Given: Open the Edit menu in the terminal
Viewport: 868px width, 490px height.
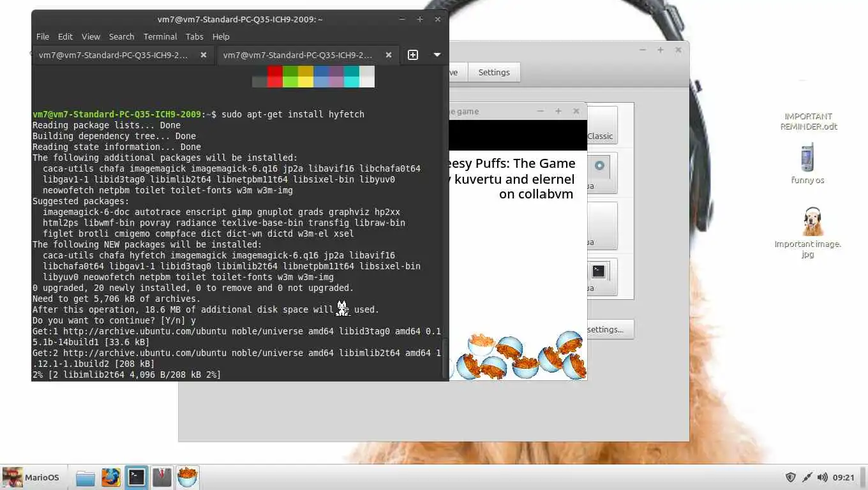Looking at the screenshot, I should pyautogui.click(x=65, y=36).
